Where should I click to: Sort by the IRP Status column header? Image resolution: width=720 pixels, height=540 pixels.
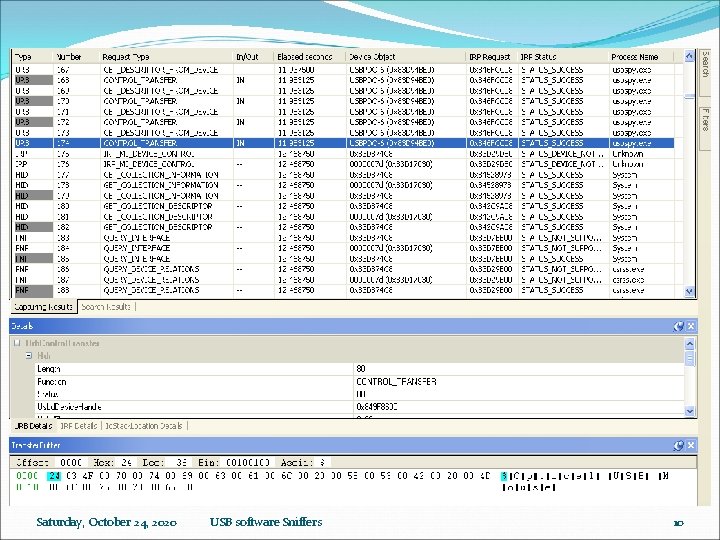click(563, 57)
